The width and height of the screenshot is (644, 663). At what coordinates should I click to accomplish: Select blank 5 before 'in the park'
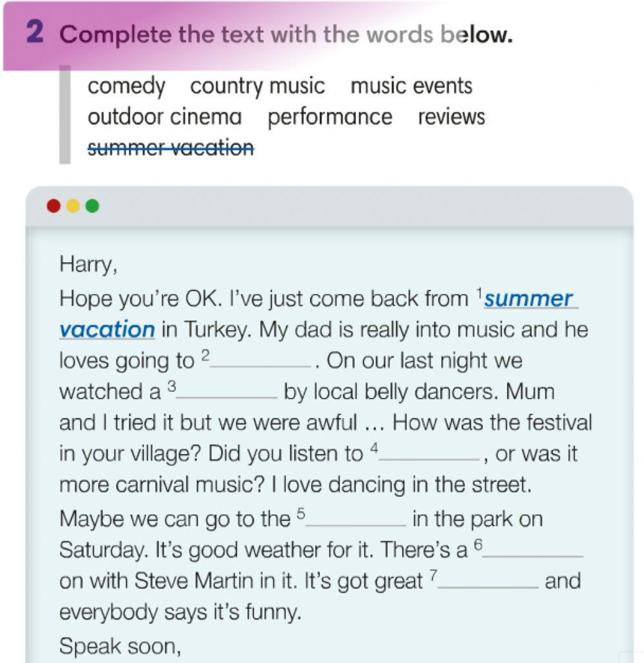tap(356, 519)
